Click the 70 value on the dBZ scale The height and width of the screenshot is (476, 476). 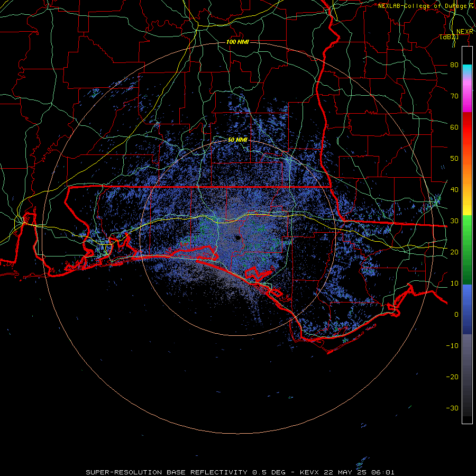(454, 96)
